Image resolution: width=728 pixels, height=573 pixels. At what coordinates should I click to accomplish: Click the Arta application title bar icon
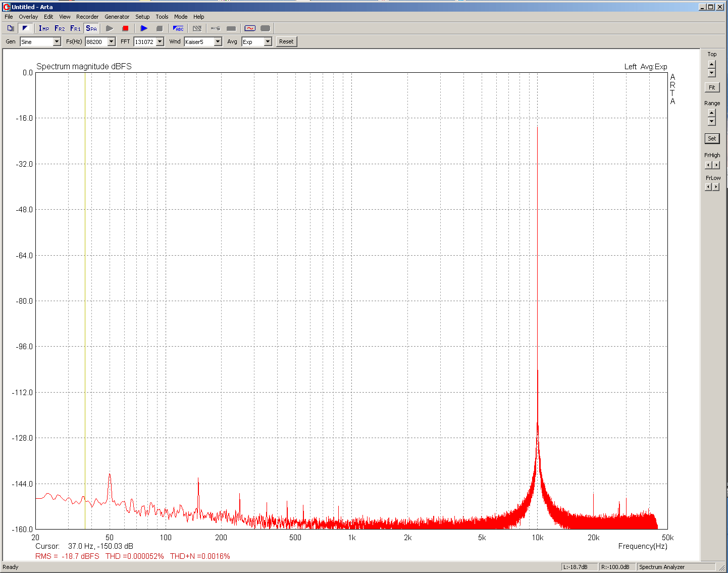[7, 7]
